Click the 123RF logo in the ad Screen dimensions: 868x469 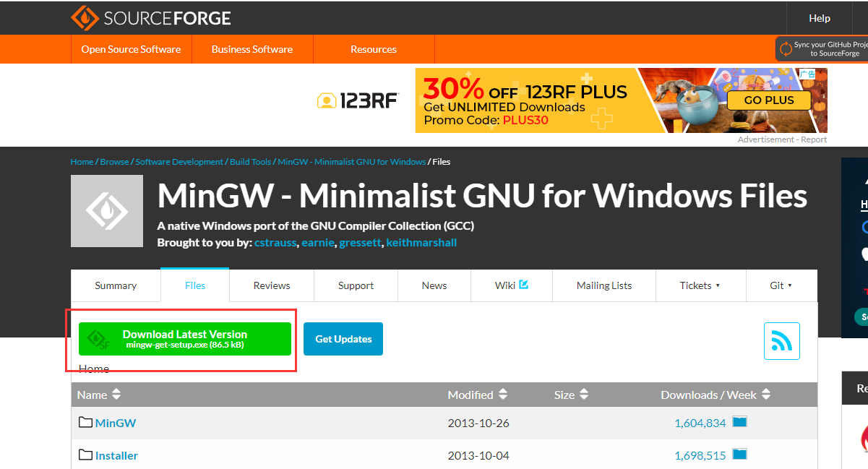pos(358,100)
